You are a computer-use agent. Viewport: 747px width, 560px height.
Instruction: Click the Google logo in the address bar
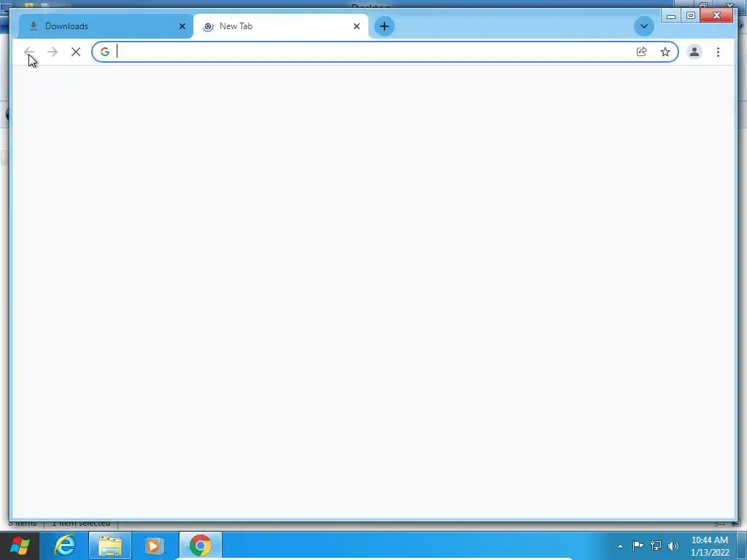click(105, 52)
